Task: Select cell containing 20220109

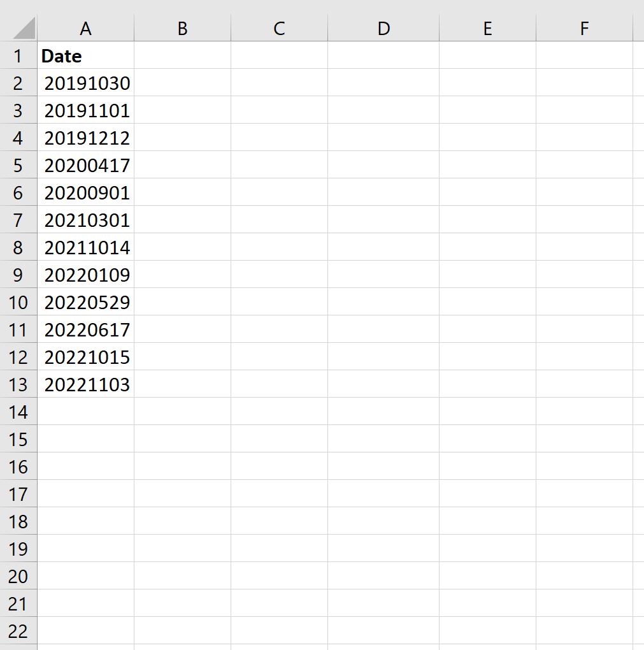Action: click(x=86, y=275)
